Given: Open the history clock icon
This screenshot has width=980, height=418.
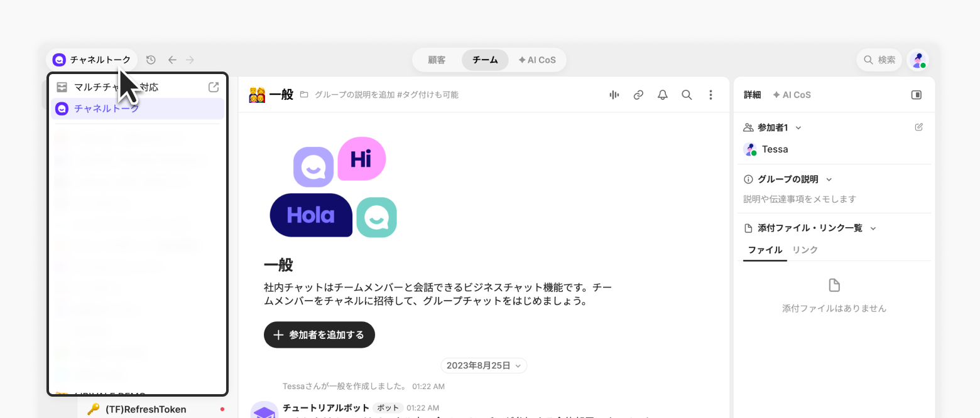Looking at the screenshot, I should click(x=151, y=60).
